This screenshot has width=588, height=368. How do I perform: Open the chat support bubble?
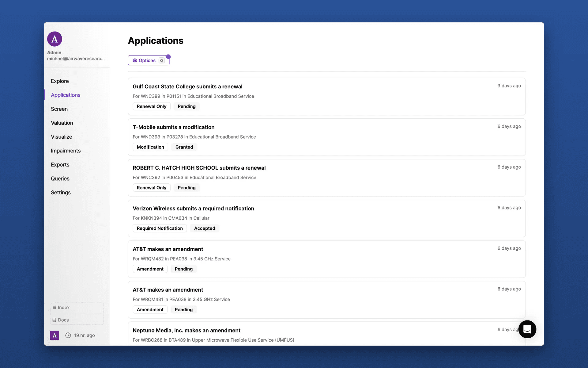(527, 329)
